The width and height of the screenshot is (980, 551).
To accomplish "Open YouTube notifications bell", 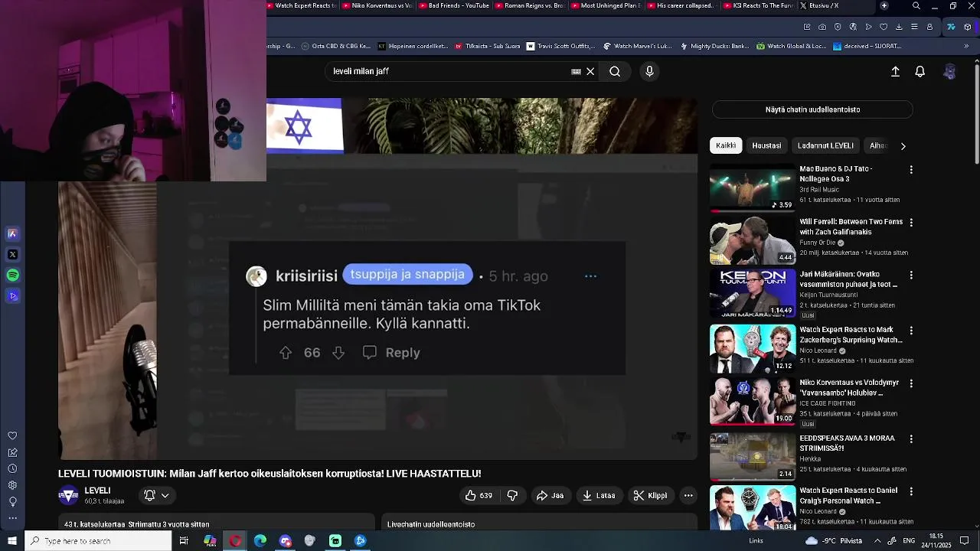I will click(x=920, y=71).
